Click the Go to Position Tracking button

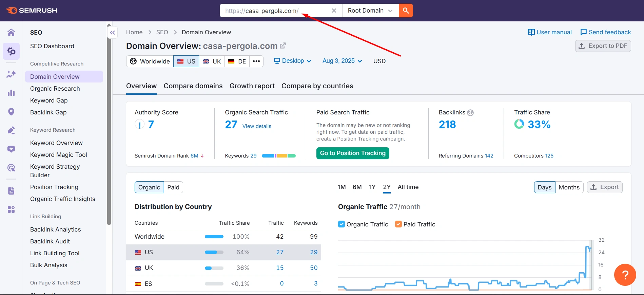(x=353, y=153)
